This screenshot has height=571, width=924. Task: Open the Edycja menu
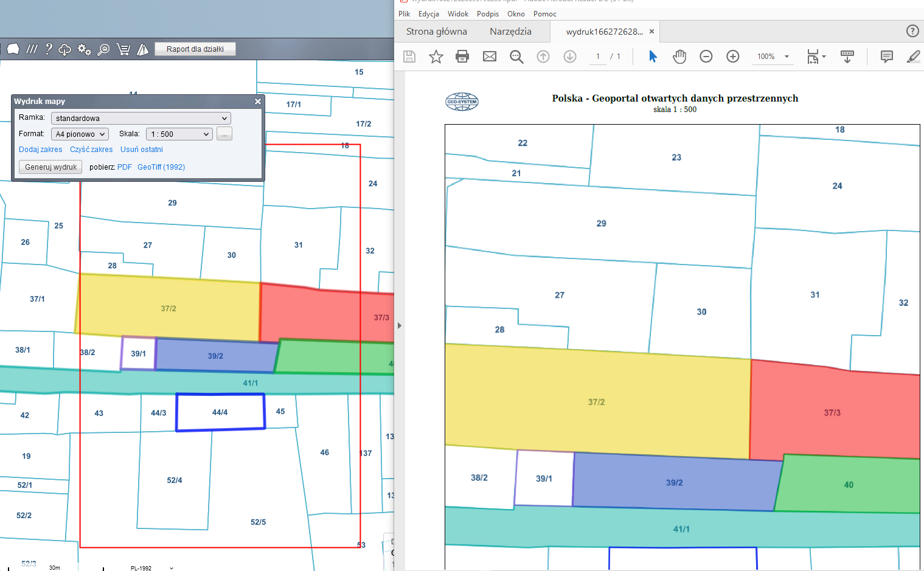point(429,14)
